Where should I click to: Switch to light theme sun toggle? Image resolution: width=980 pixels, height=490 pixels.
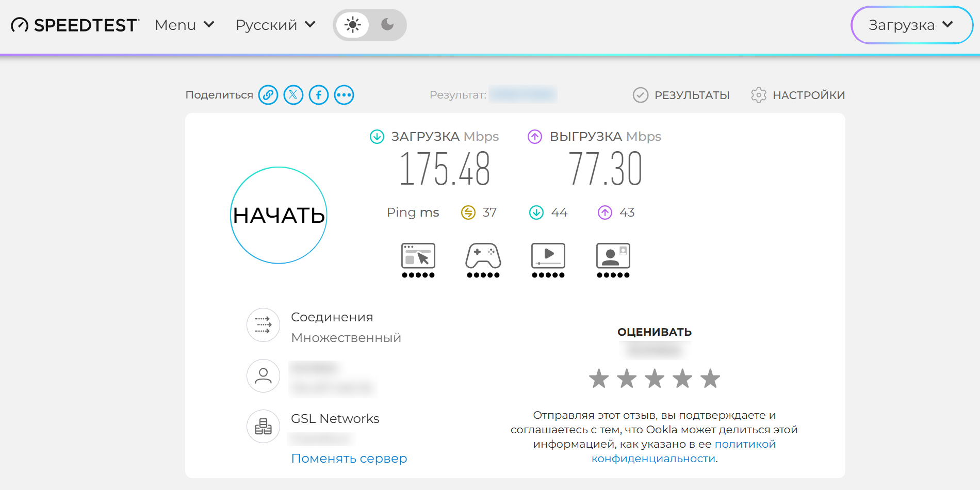pos(353,25)
